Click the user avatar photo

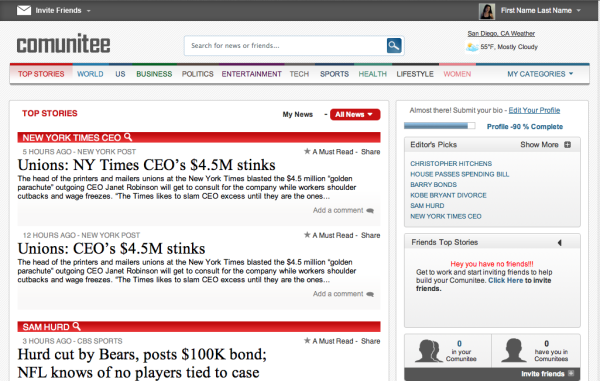click(487, 11)
